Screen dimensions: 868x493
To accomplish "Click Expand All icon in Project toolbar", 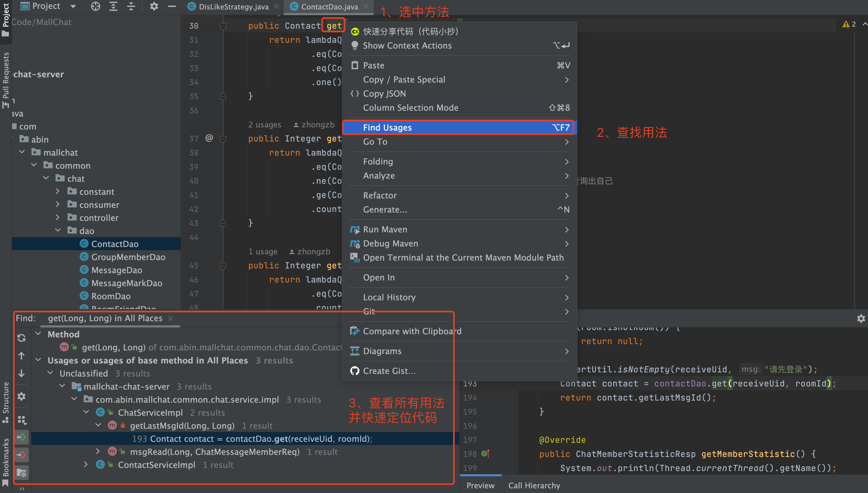I will (113, 6).
